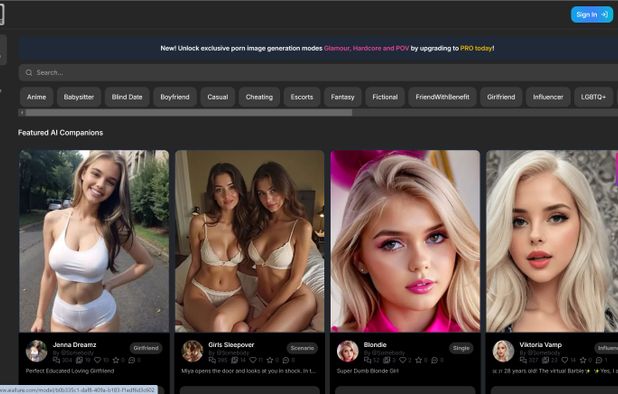Click the Viktoria Vamp name text
618x394 pixels.
(x=540, y=345)
